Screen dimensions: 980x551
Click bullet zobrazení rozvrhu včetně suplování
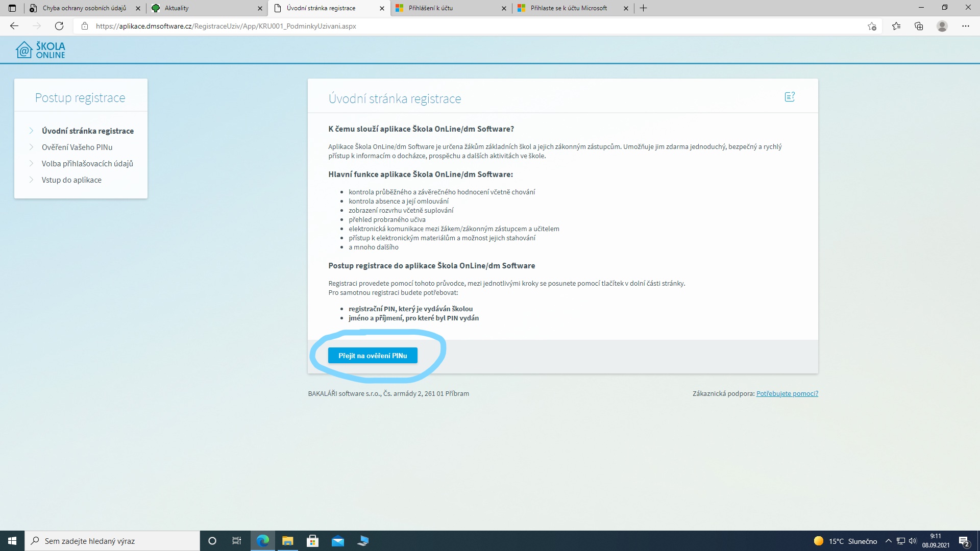coord(401,210)
